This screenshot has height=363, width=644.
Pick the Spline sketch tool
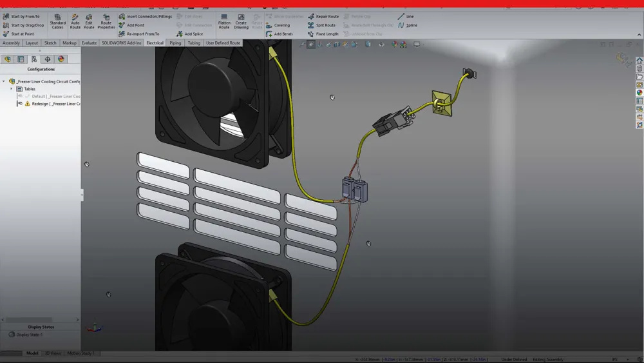[408, 25]
